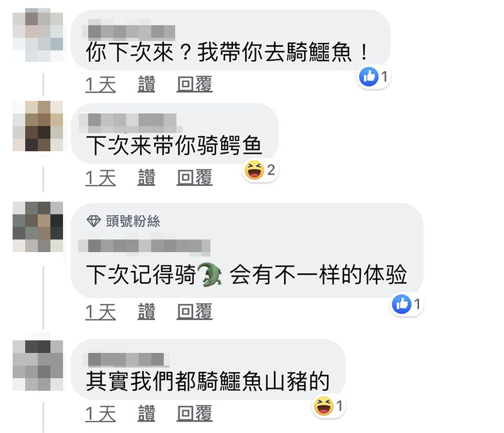Reply to the second comment via 回覆
Viewport: 504px width, 433px height.
(195, 178)
